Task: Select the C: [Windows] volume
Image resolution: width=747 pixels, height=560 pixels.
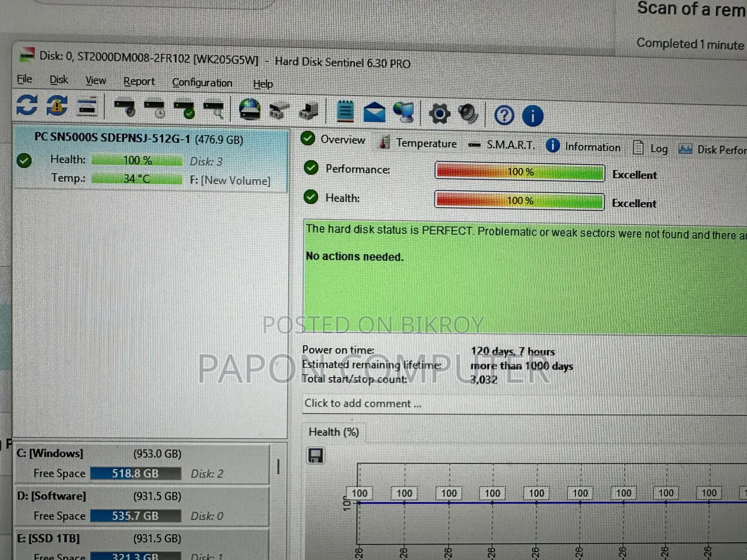Action: (x=142, y=464)
